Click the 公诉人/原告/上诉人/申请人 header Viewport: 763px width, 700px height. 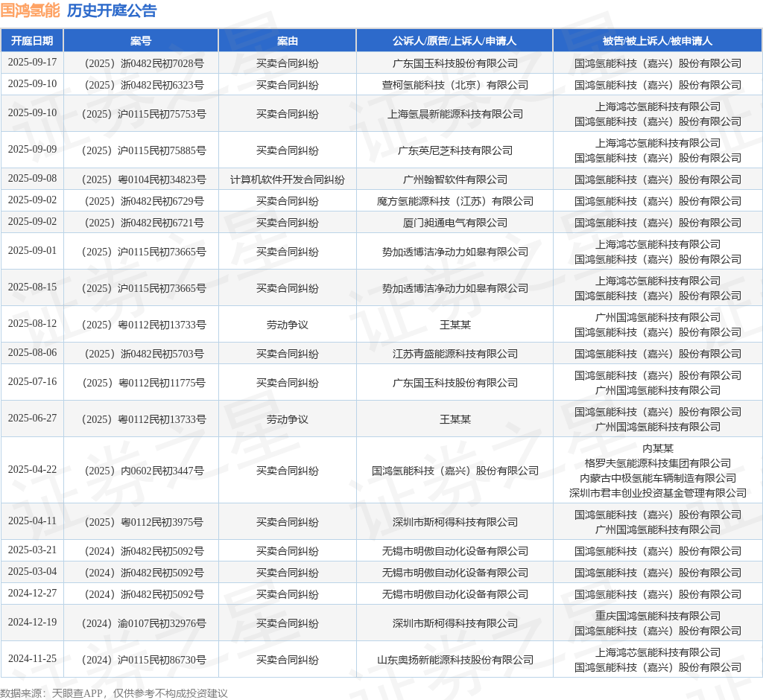(455, 41)
